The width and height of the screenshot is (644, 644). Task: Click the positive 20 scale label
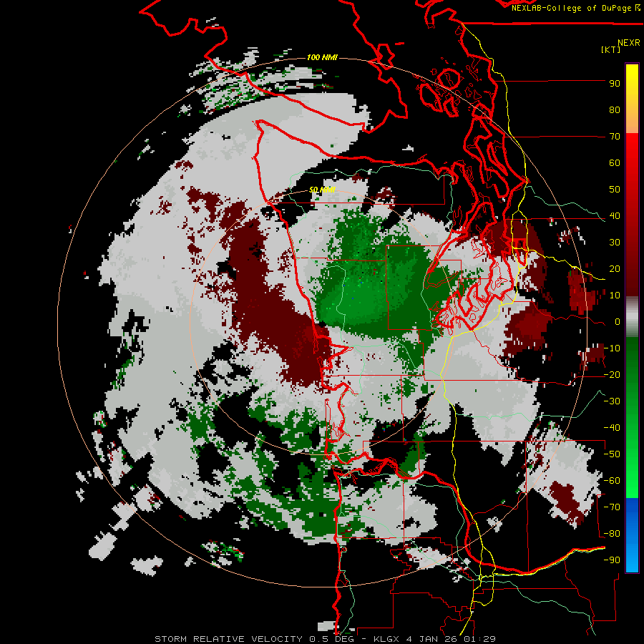[615, 269]
